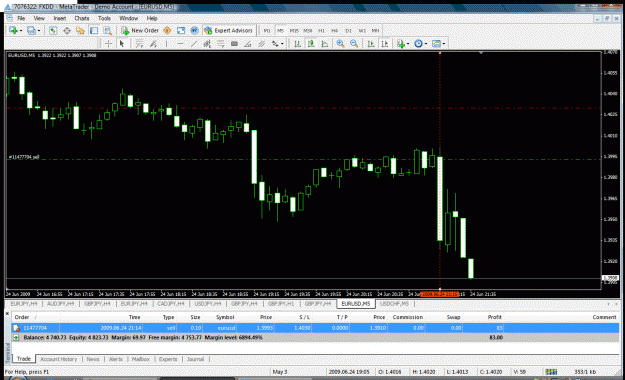This screenshot has width=625, height=380.
Task: Select the Fibonacci retracement tool
Action: [x=221, y=44]
